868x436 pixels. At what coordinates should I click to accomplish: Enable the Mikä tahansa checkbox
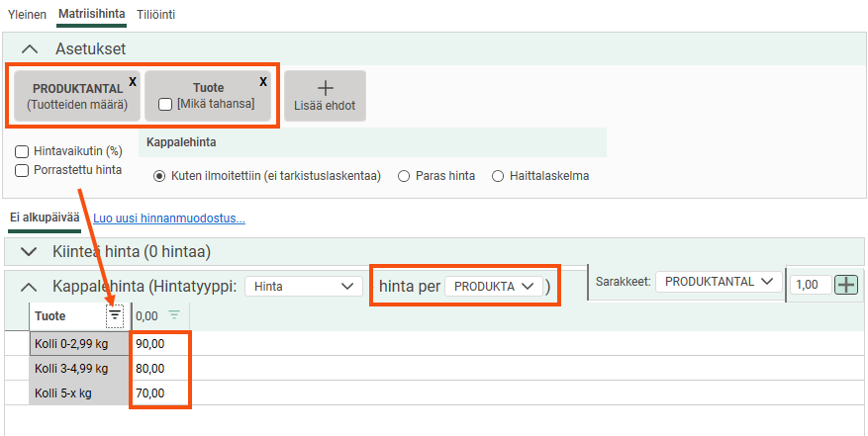166,104
